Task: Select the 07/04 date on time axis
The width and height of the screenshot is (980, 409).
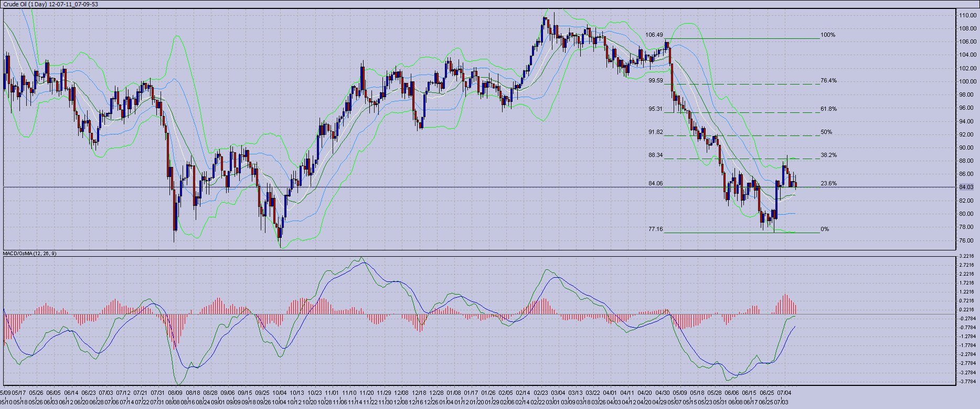Action: (x=784, y=393)
